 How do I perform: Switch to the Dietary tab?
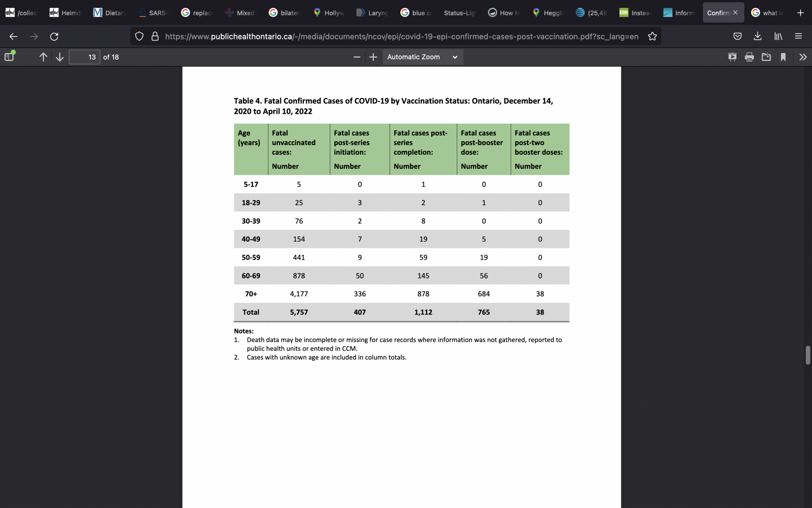pos(110,13)
